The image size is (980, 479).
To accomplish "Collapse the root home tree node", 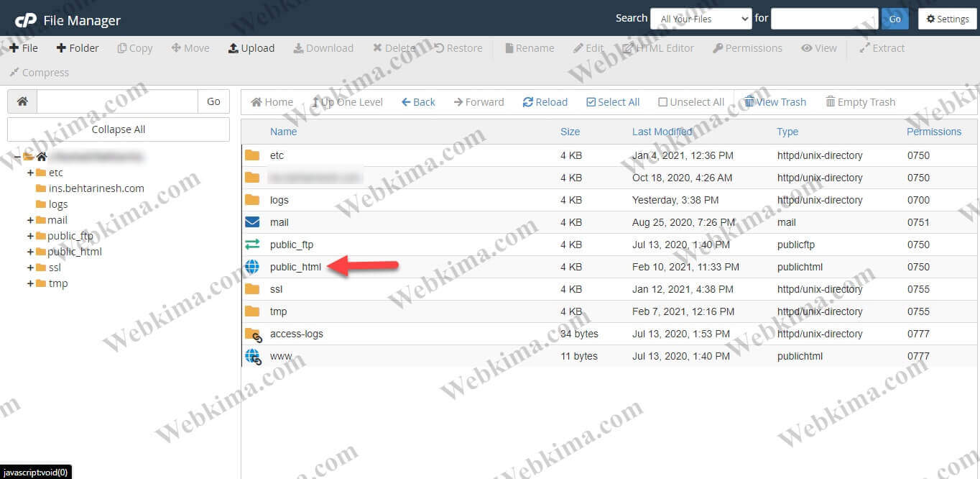I will click(17, 157).
